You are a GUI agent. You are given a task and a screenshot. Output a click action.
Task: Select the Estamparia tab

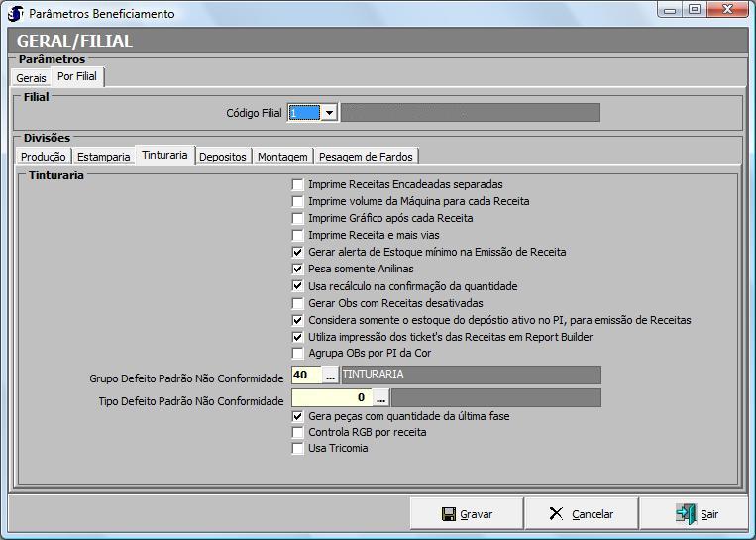click(103, 157)
